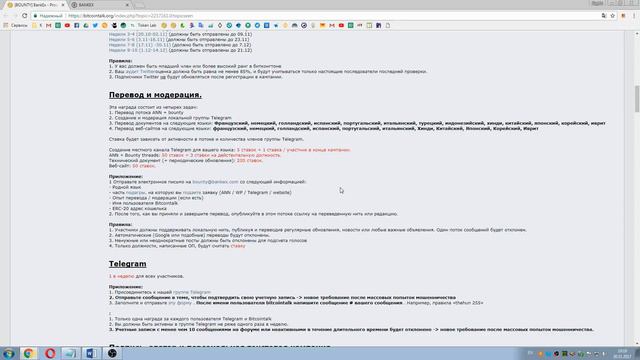Image resolution: width=640 pixels, height=360 pixels.
Task: Open the Chrome menu button
Action: coord(634,16)
